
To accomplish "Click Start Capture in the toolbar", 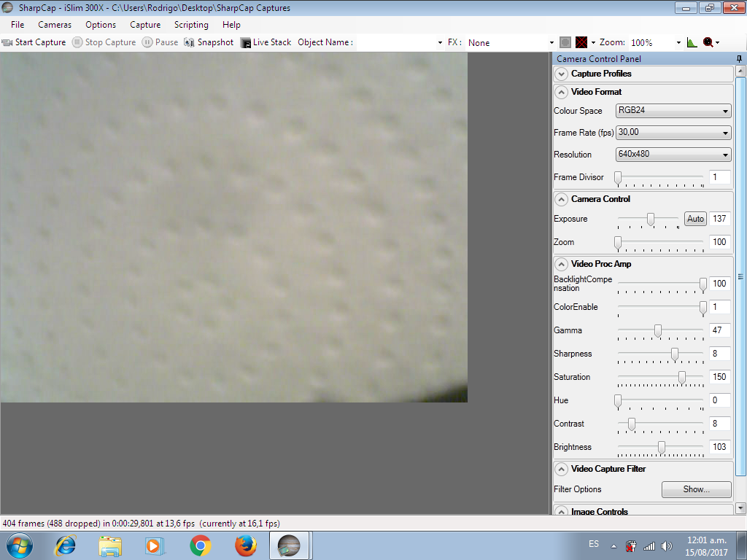I will click(34, 42).
